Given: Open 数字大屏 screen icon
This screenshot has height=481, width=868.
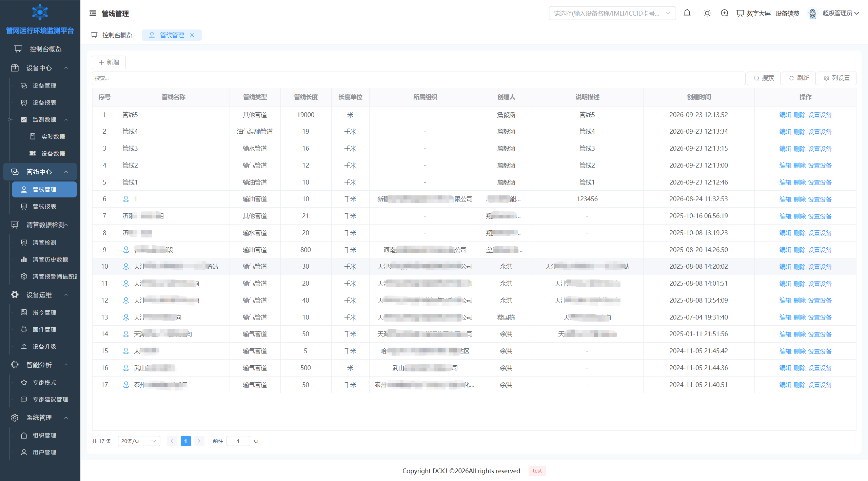Looking at the screenshot, I should point(740,13).
